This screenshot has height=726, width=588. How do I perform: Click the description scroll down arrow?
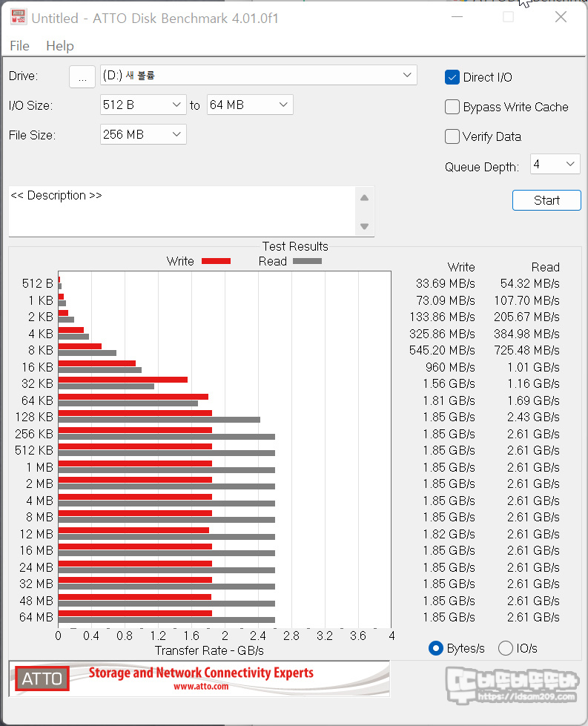tap(364, 226)
